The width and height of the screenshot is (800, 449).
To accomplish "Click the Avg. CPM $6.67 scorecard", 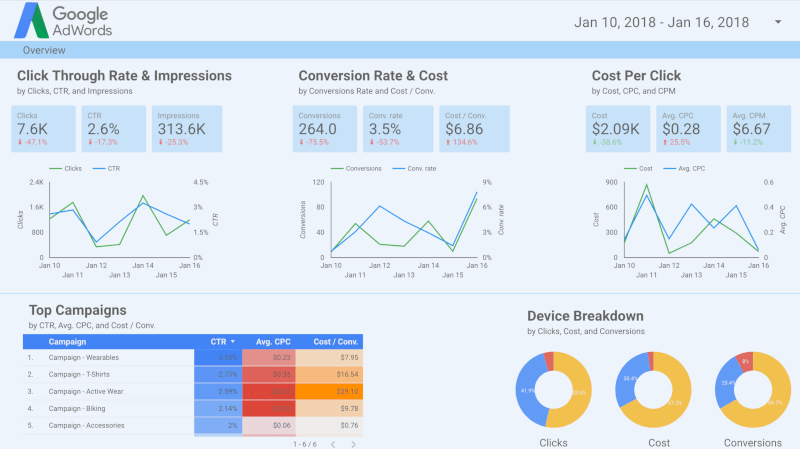I will [x=752, y=129].
